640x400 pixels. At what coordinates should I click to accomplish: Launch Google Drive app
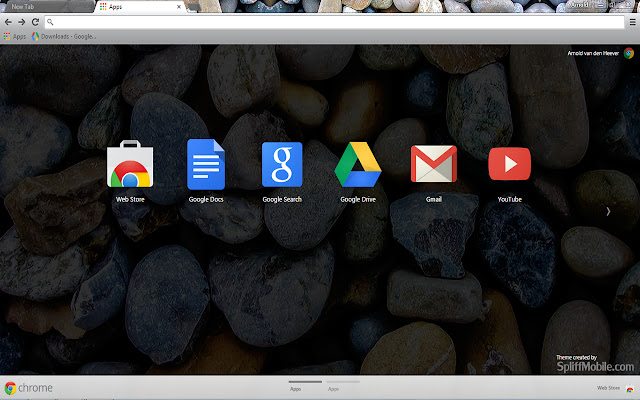coord(358,164)
